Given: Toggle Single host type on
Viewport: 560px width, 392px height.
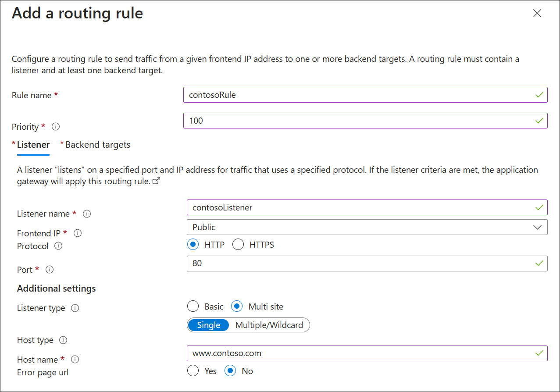Looking at the screenshot, I should click(x=208, y=325).
